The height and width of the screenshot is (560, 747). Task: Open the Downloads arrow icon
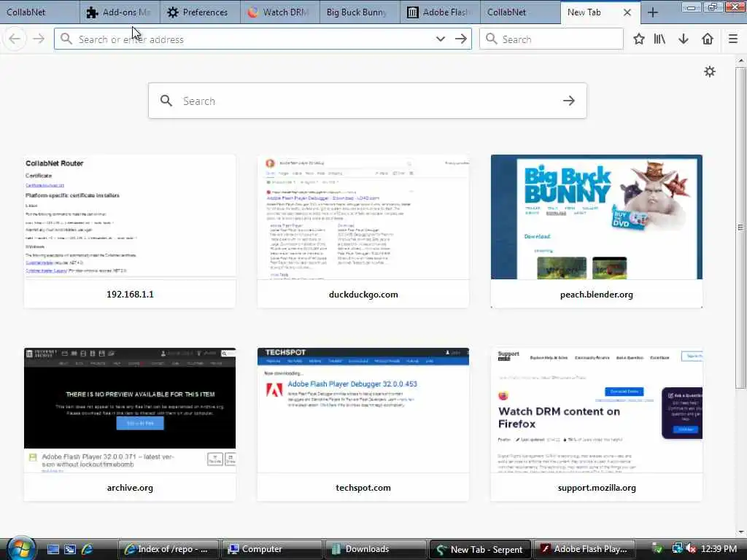coord(684,39)
